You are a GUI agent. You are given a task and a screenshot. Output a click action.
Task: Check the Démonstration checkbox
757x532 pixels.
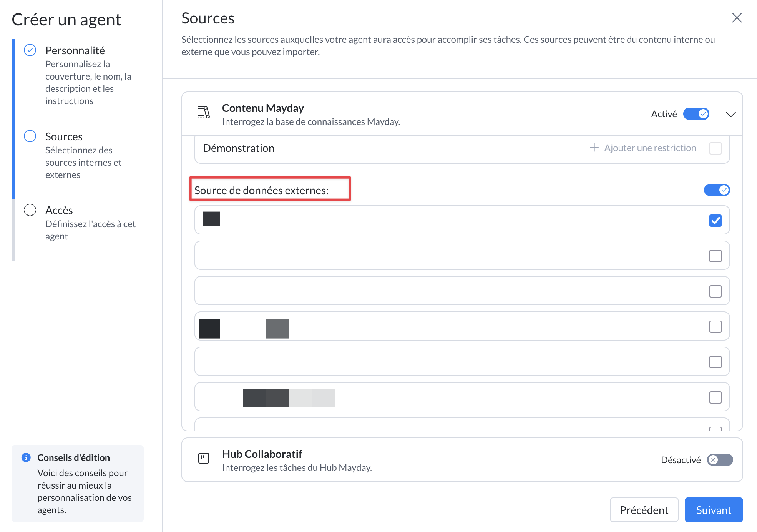(x=715, y=148)
